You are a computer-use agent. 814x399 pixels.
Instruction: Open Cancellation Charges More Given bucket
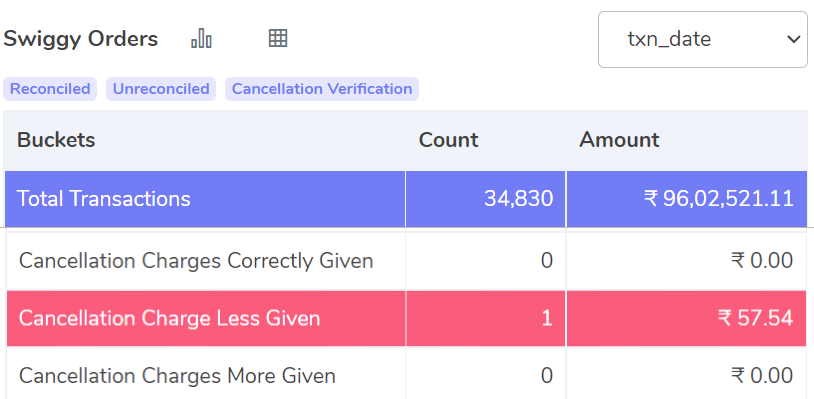(177, 375)
